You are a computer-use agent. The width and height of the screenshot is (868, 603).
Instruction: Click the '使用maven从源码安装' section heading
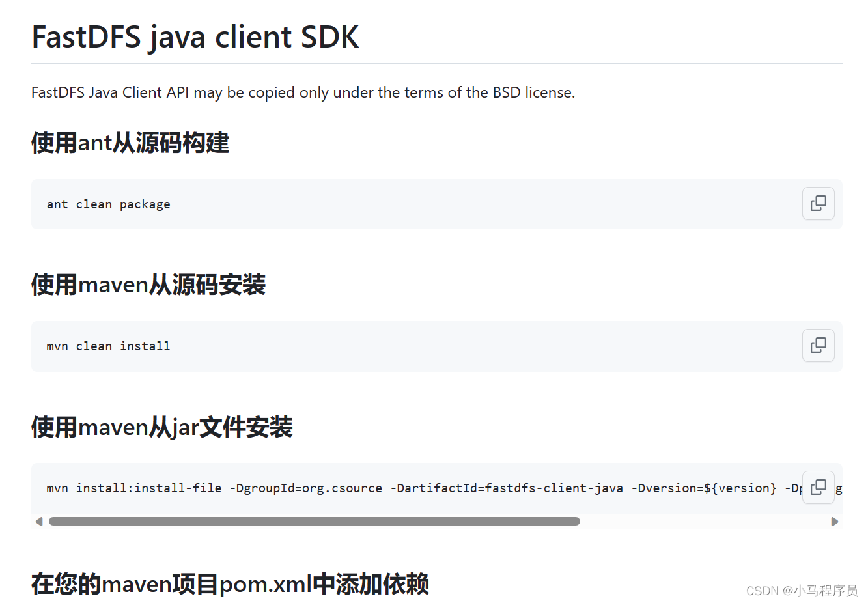(x=148, y=284)
